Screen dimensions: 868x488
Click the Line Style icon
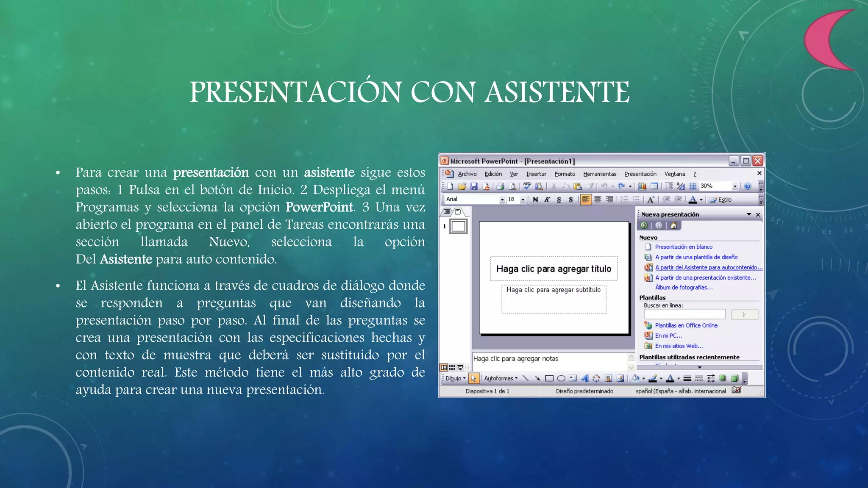pyautogui.click(x=687, y=378)
